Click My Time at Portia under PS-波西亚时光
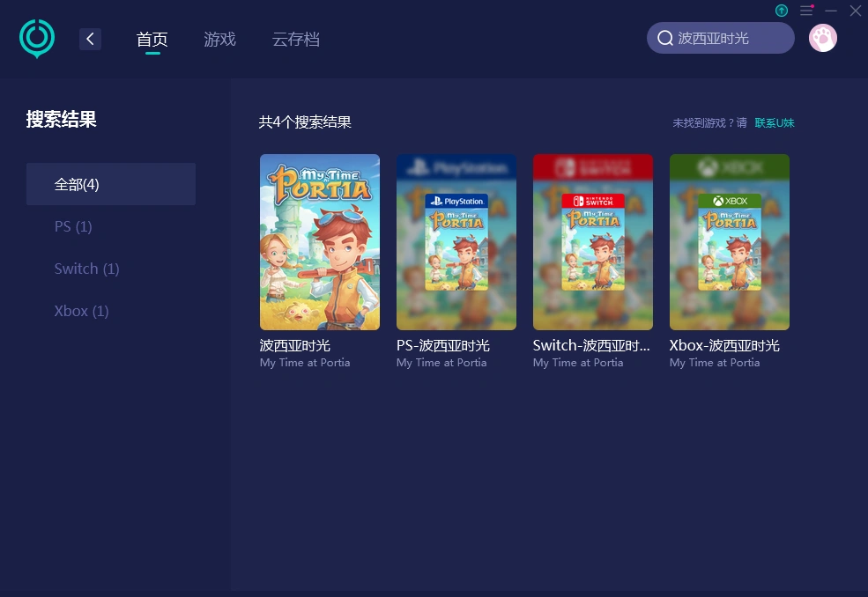The height and width of the screenshot is (597, 868). click(441, 363)
